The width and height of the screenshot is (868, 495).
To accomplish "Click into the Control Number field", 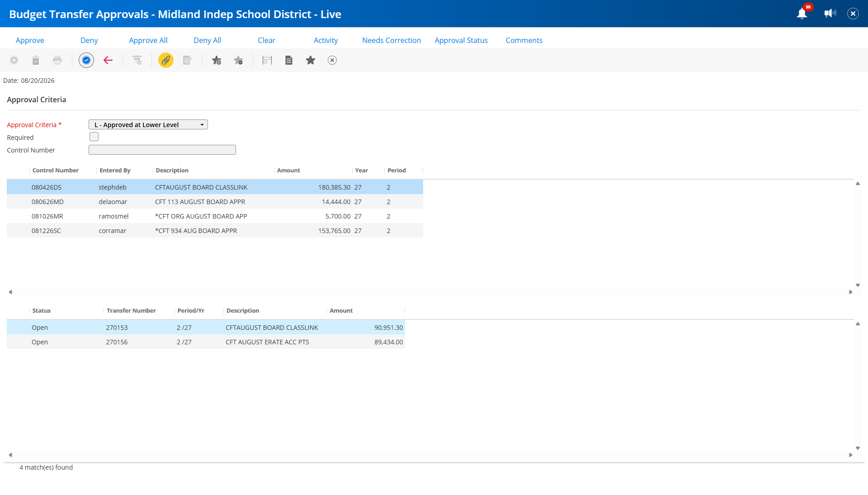I will 162,150.
